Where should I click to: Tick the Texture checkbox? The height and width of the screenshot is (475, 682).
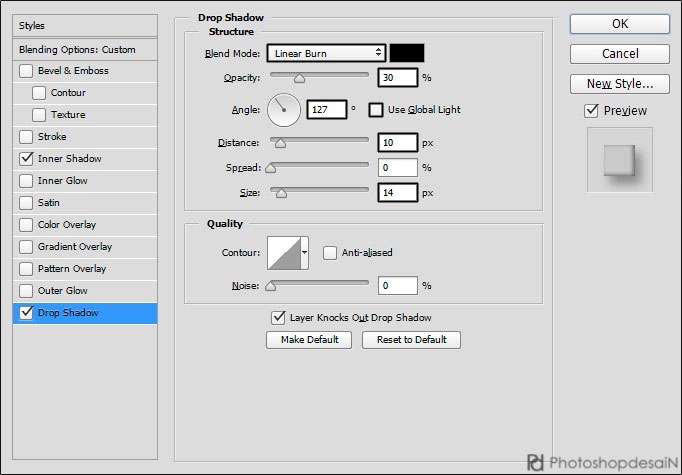39,115
